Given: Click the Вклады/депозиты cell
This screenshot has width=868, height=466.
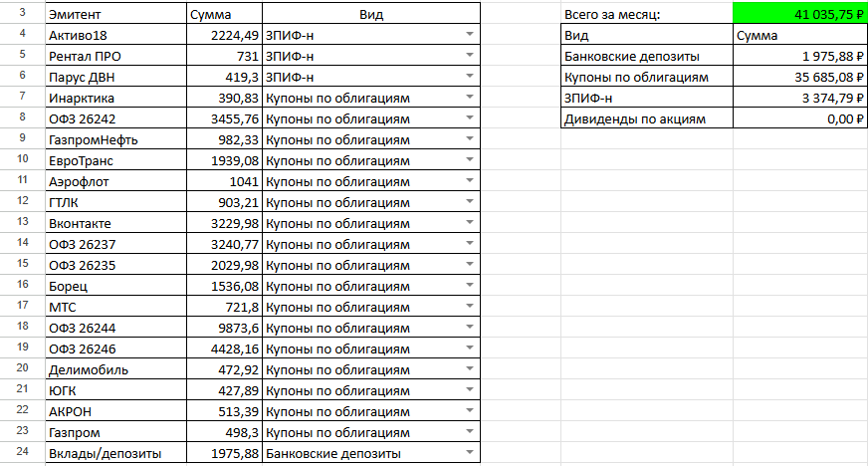Looking at the screenshot, I should pos(116,453).
